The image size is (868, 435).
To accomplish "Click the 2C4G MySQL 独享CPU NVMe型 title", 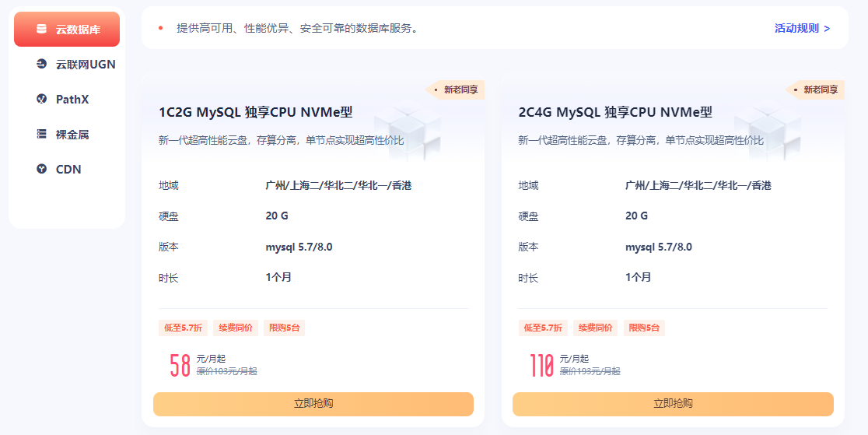I will click(615, 112).
